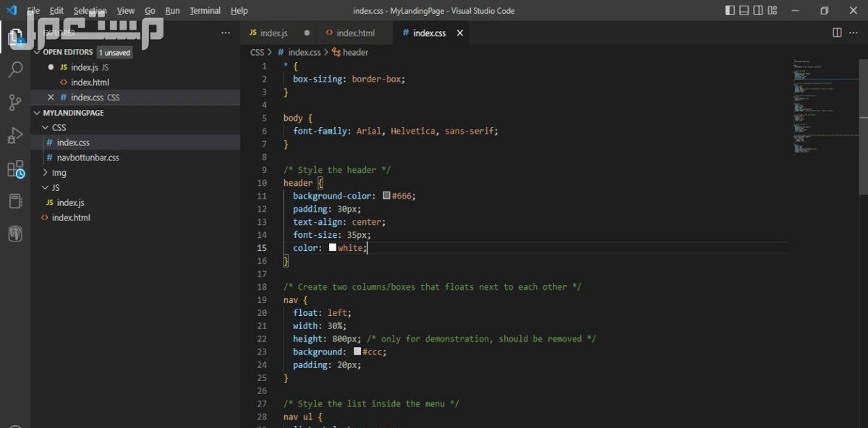This screenshot has height=428, width=868.
Task: Click the editor minimap preview
Action: pyautogui.click(x=825, y=106)
